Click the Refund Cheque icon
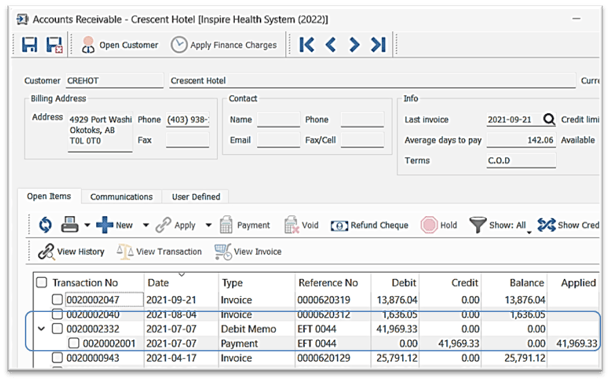The width and height of the screenshot is (610, 381). 339,225
